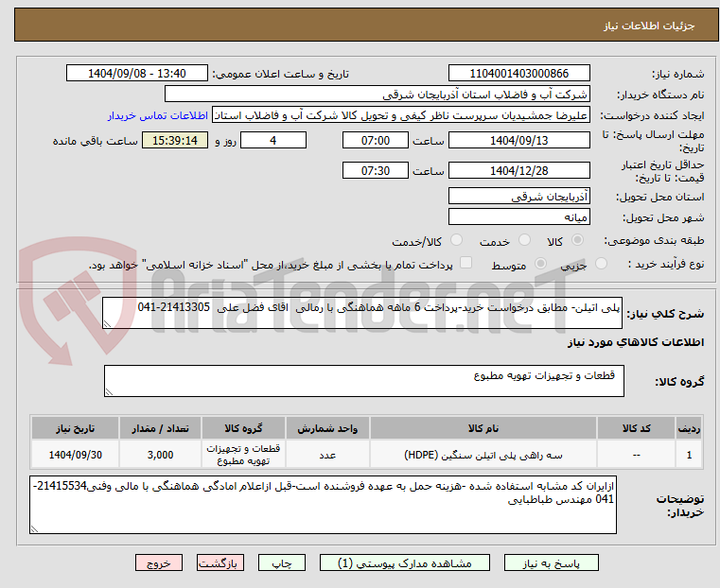Click the خروج exit button
Image resolution: width=720 pixels, height=588 pixels.
(x=159, y=562)
